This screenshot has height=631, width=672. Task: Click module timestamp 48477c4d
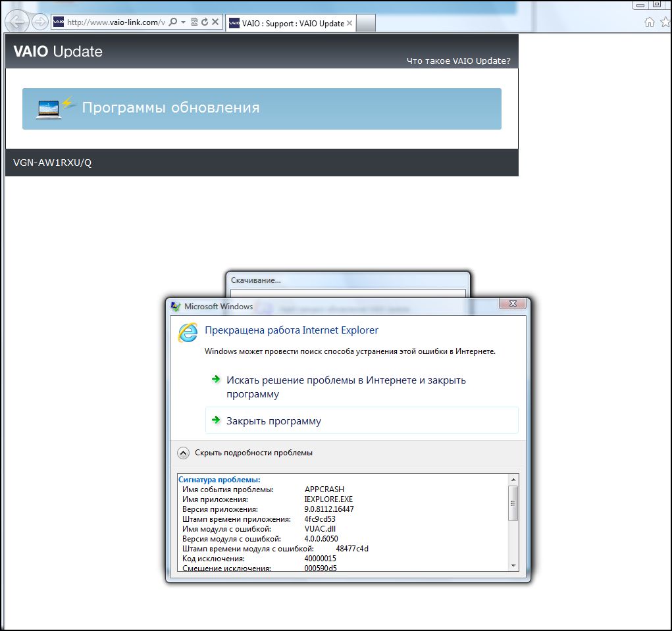point(352,548)
